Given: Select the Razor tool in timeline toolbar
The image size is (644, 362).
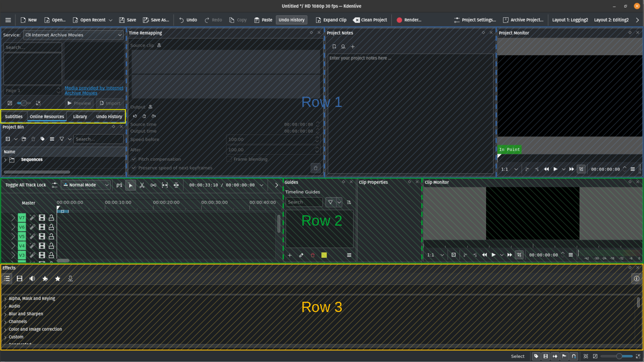Looking at the screenshot, I should click(x=142, y=185).
